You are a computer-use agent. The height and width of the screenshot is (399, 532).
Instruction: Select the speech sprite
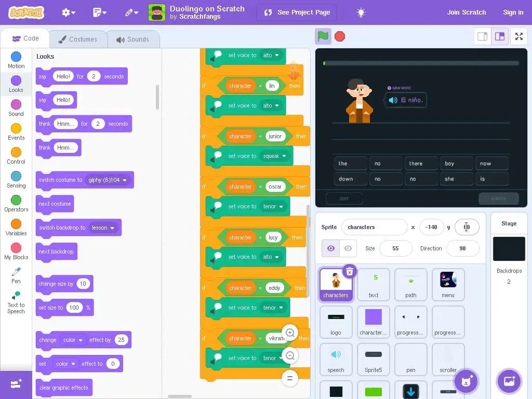click(x=336, y=360)
